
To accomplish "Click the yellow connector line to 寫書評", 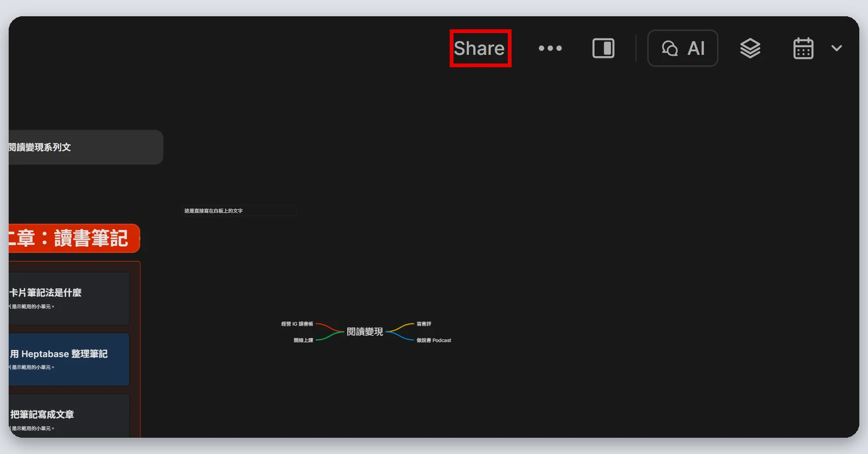I will point(400,327).
